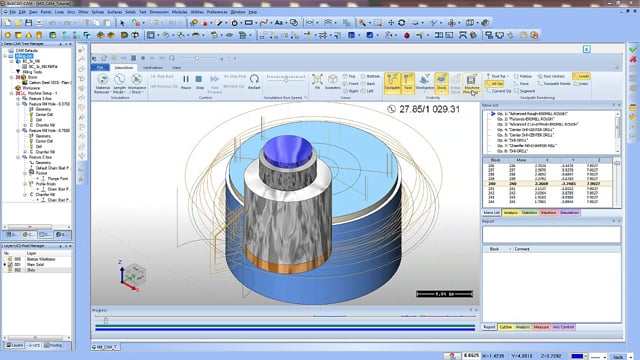The width and height of the screenshot is (640, 360).
Task: Click the Top view button
Action: [349, 76]
